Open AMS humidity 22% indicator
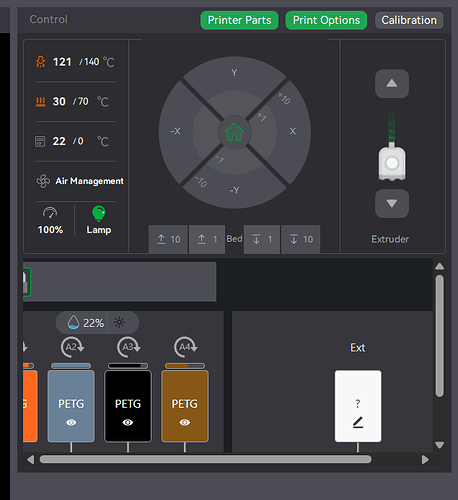 (86, 323)
